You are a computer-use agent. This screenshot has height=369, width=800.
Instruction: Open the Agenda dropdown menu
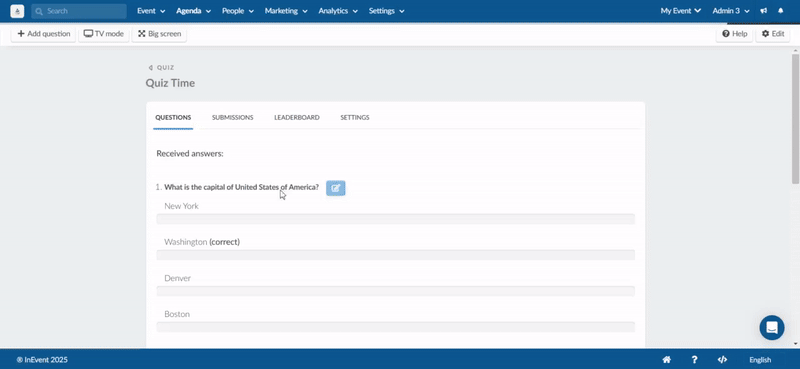[x=193, y=11]
